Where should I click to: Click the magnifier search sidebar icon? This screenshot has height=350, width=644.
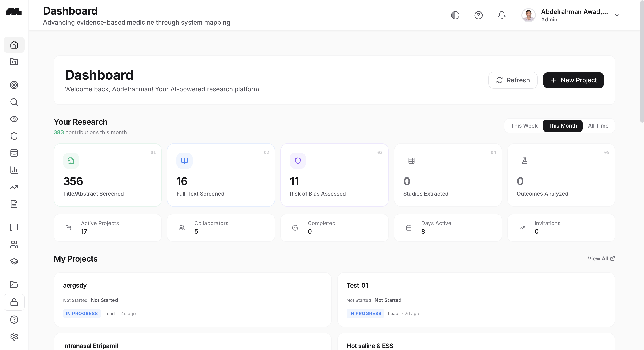pos(14,102)
